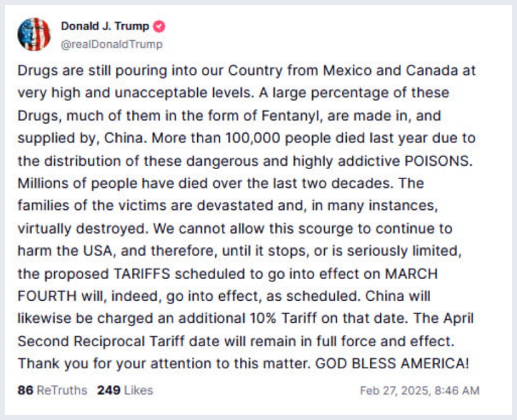This screenshot has height=420, width=517.
Task: Click the word POISONS in the post
Action: pos(438,161)
